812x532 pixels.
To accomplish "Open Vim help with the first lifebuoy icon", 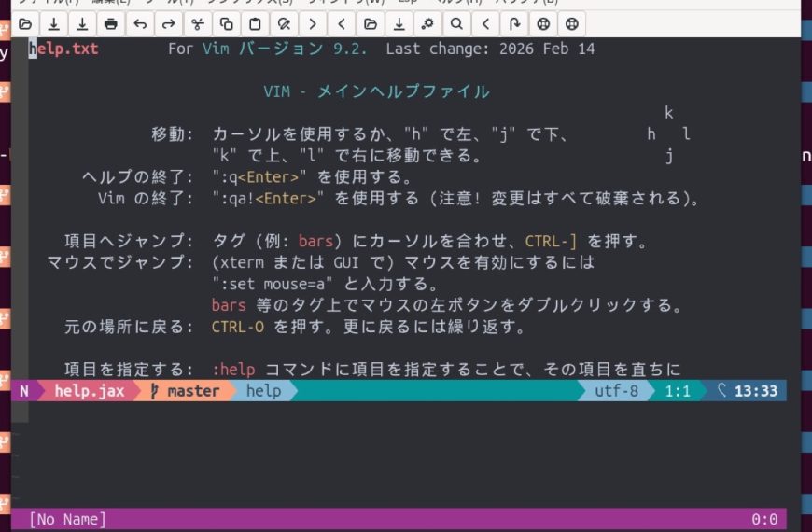I will 542,24.
